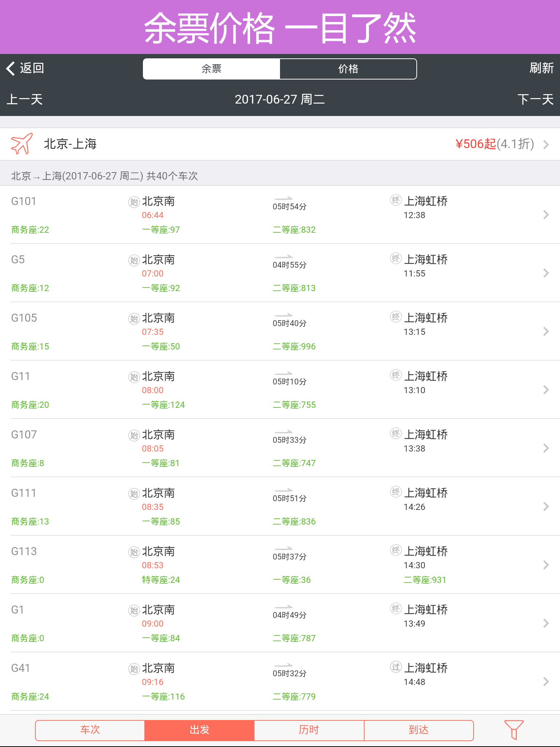Open G11 train details chevron
This screenshot has height=747, width=560.
(x=546, y=390)
